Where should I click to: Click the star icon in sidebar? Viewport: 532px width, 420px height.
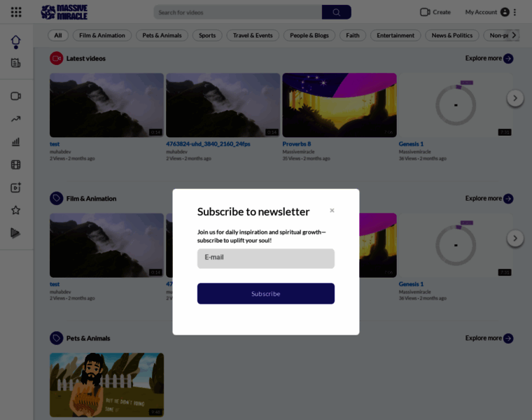(15, 210)
